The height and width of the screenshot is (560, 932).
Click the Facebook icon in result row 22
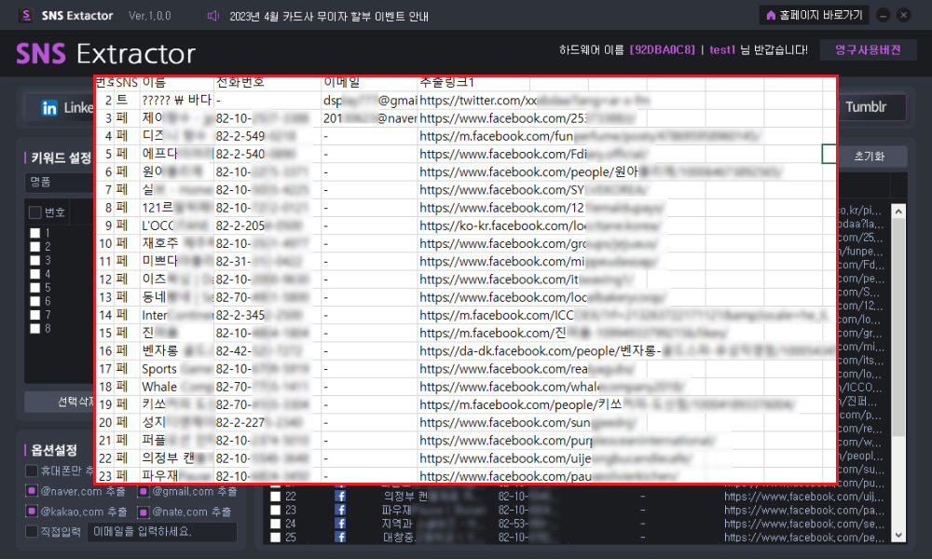(340, 497)
